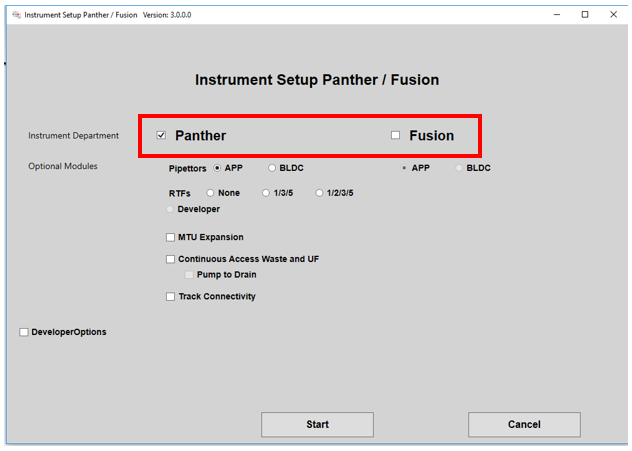Choose the APP option under Fusion

[x=404, y=168]
